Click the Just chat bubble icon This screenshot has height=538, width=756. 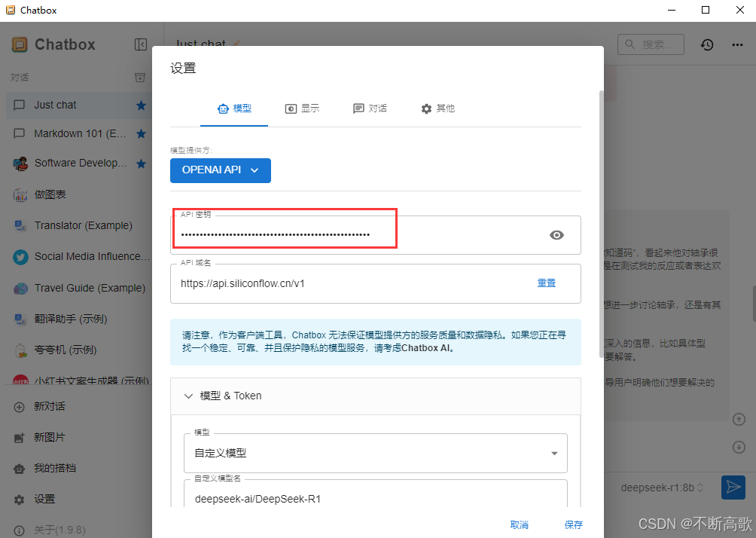(x=20, y=105)
